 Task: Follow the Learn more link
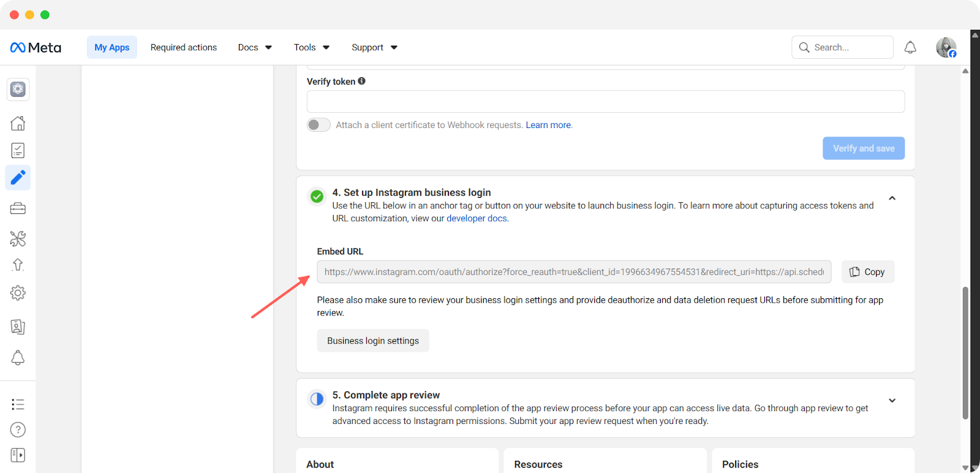[548, 125]
